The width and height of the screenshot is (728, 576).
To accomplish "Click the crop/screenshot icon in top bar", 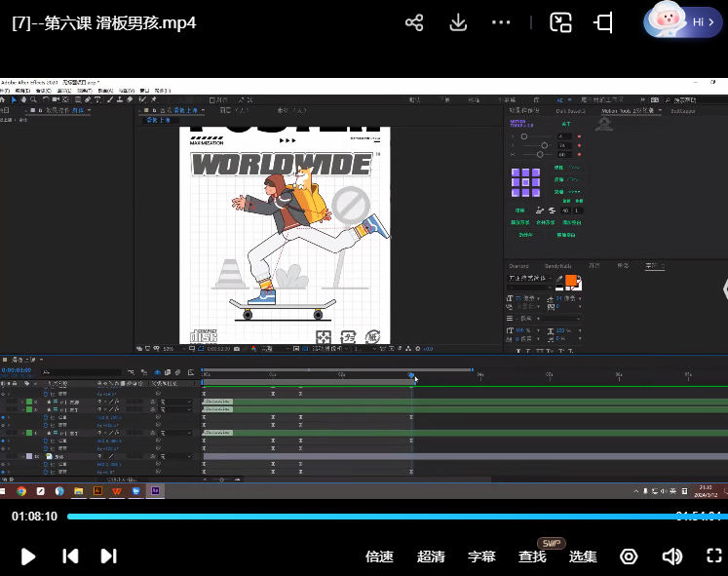I will coord(604,22).
